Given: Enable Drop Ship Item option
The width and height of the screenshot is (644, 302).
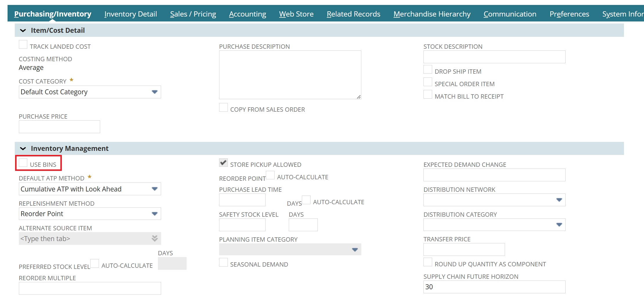Looking at the screenshot, I should click(x=428, y=70).
